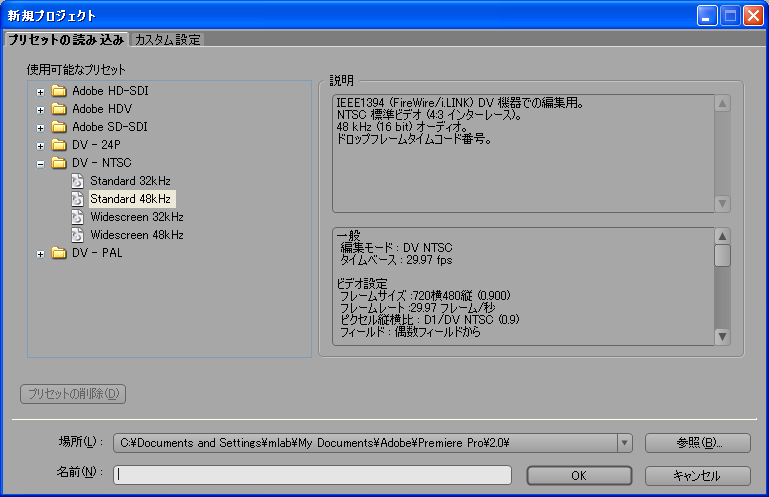Select the Adobe HD-SDI label

pos(110,91)
